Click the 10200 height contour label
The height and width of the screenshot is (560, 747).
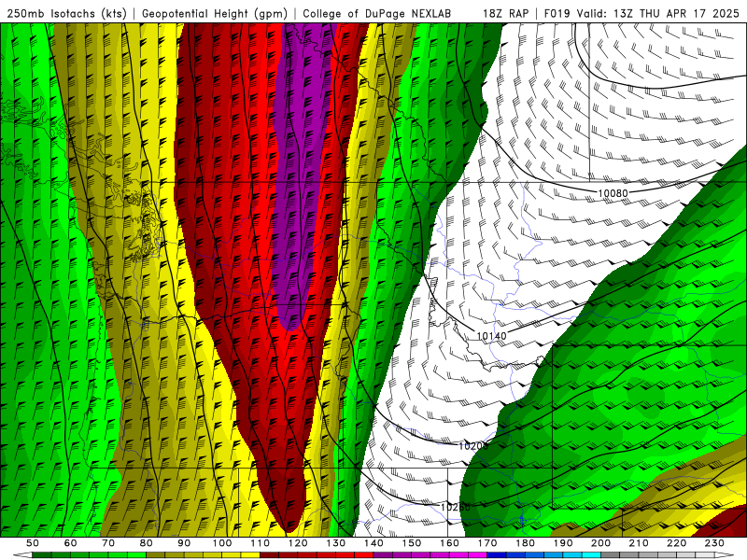[x=473, y=446]
